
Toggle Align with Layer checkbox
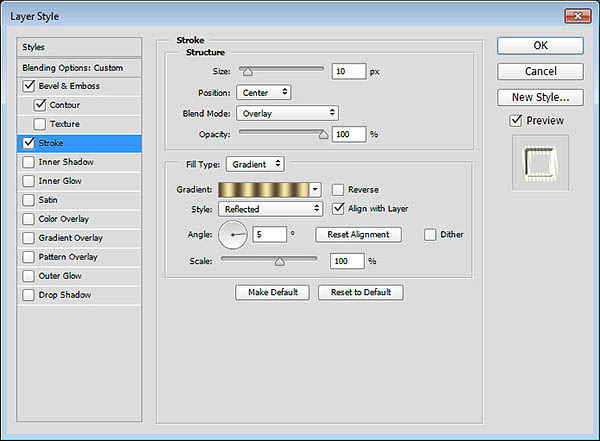tap(338, 209)
